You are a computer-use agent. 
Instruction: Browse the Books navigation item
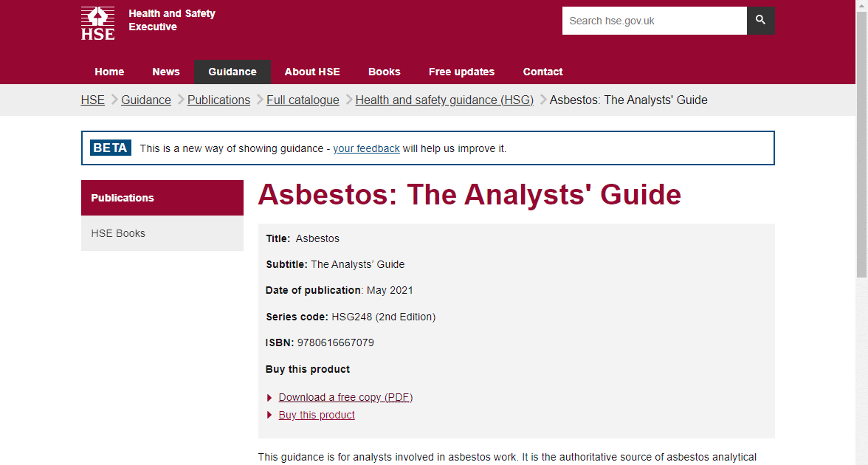click(x=384, y=72)
